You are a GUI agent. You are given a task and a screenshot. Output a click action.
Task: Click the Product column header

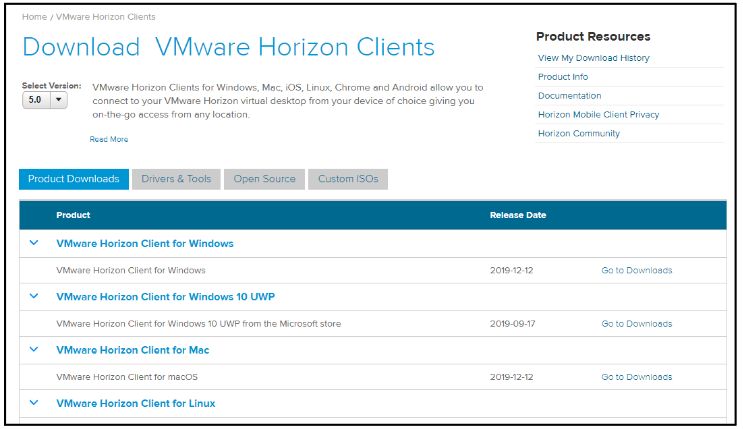(73, 215)
